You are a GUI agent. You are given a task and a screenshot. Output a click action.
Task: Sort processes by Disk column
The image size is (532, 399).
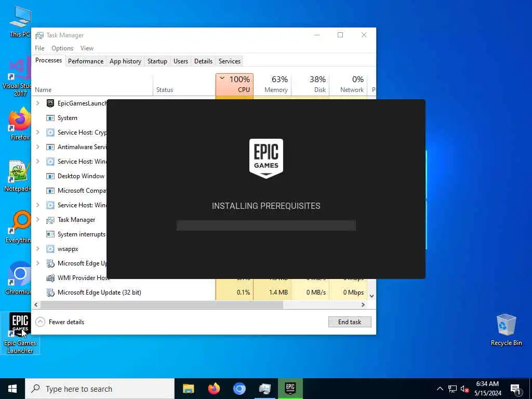coord(311,85)
